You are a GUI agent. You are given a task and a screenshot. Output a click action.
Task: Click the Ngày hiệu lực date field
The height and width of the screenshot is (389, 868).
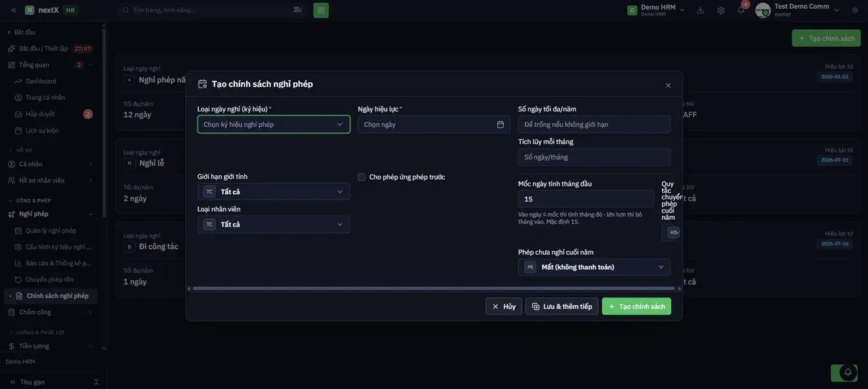tap(434, 124)
